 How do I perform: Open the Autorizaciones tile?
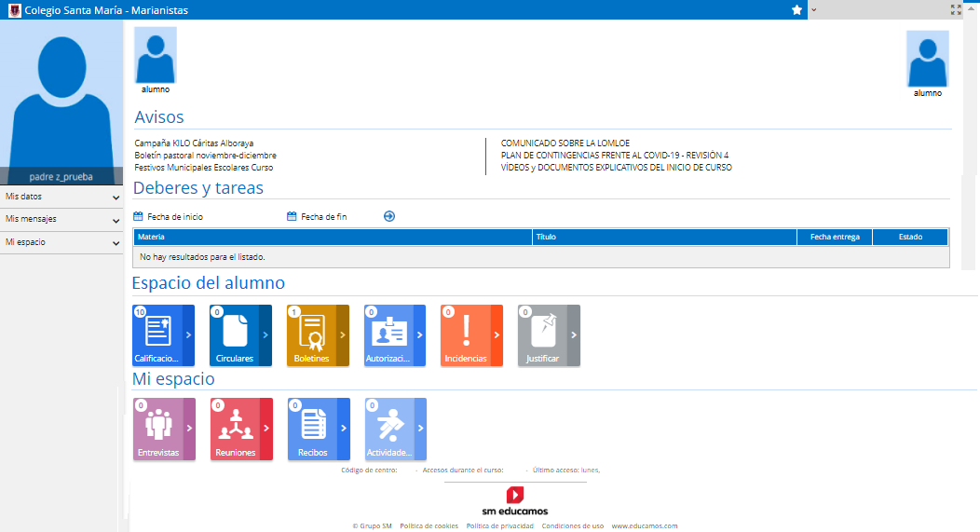point(388,335)
